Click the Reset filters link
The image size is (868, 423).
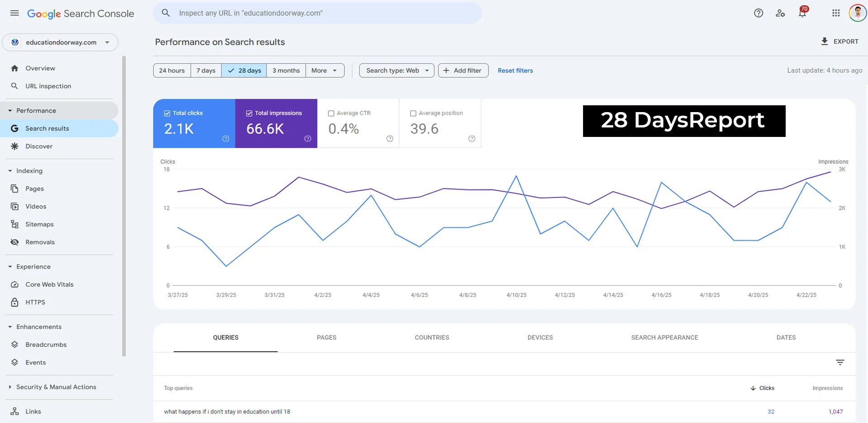[515, 70]
